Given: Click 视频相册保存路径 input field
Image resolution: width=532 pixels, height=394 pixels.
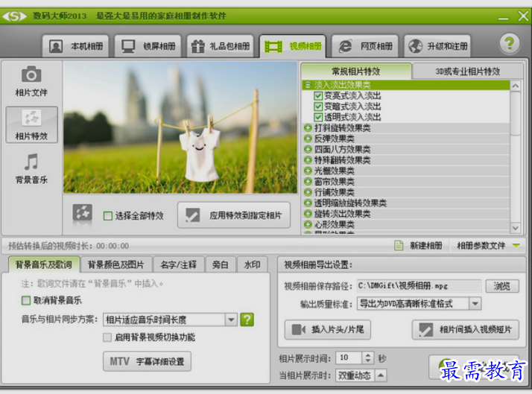Looking at the screenshot, I should 419,286.
